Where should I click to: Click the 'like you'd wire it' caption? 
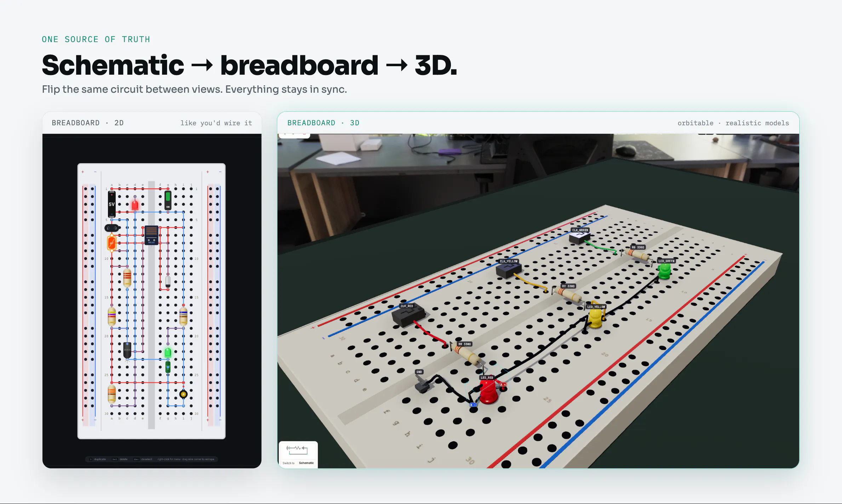click(x=216, y=123)
